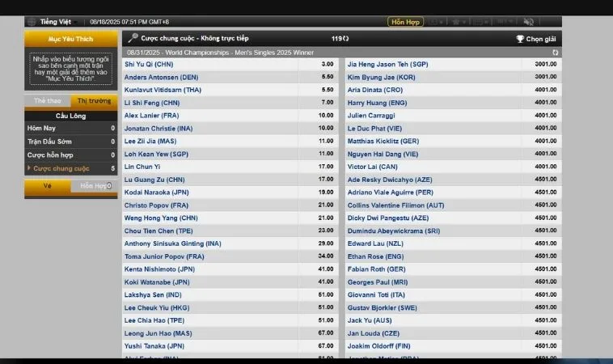Click the refresh countdown icon next to 119

pyautogui.click(x=346, y=38)
